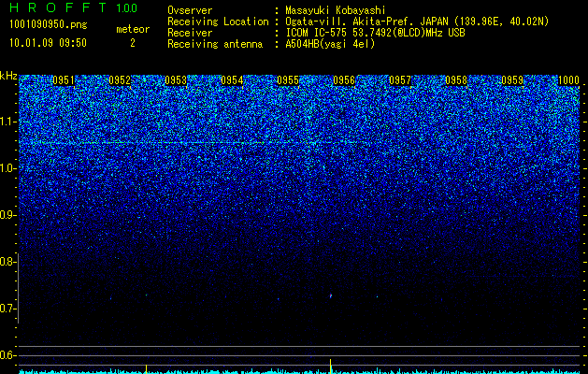Click the Ovserver field label
Screen dimensions: 588x374
(190, 10)
